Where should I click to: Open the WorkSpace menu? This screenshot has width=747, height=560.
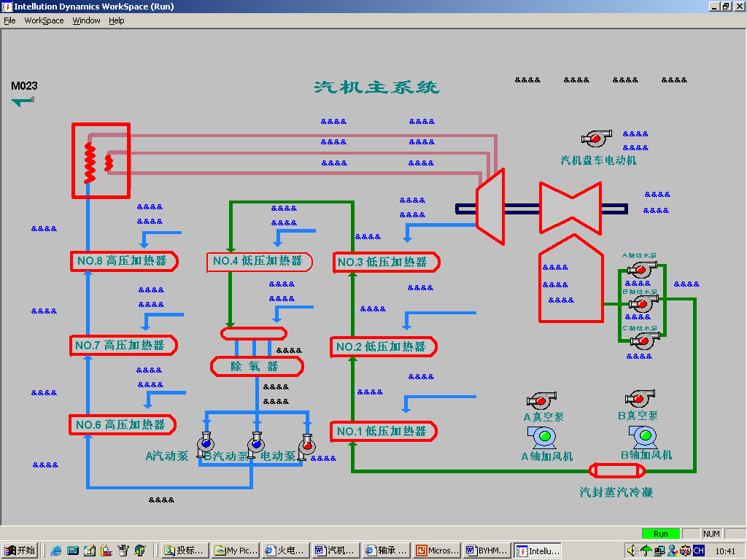(x=44, y=20)
